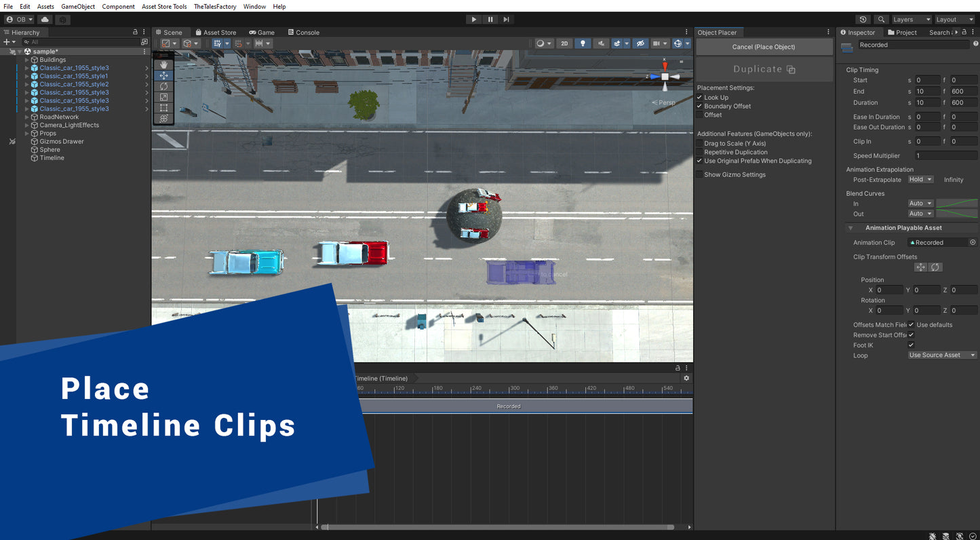
Task: Toggle the Foot IK checkbox
Action: 911,345
